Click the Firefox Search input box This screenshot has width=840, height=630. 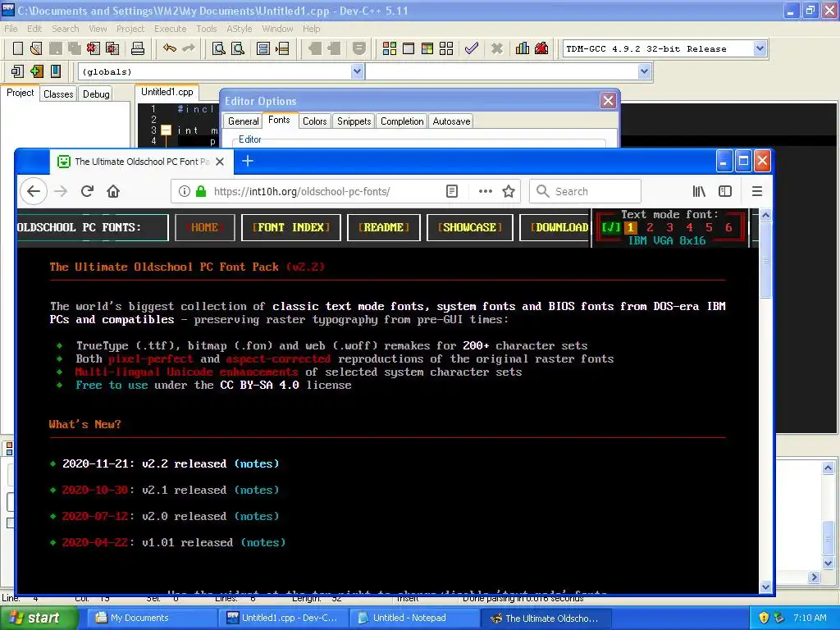pos(585,191)
